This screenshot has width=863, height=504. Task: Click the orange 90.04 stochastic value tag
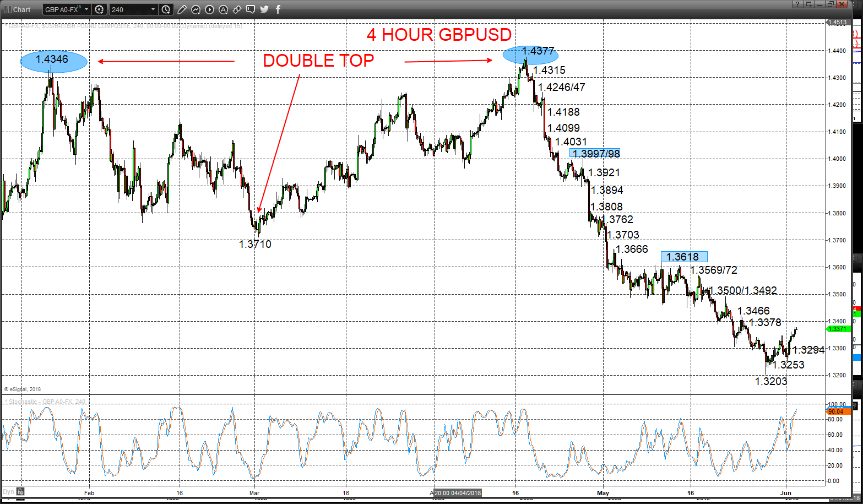pos(838,411)
